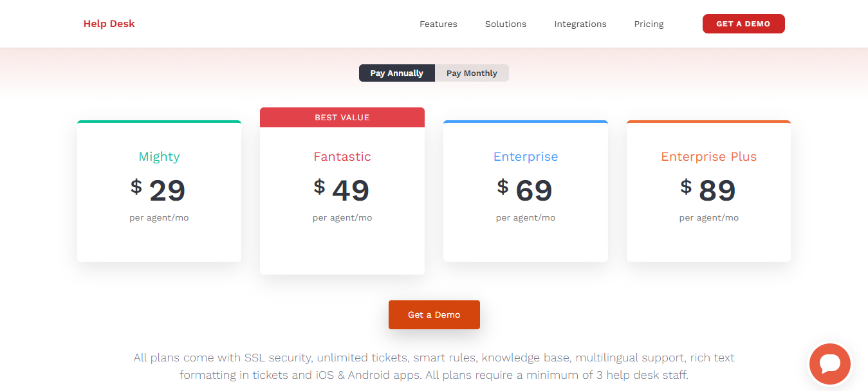The height and width of the screenshot is (391, 868).
Task: Open the Features menu item
Action: point(438,24)
